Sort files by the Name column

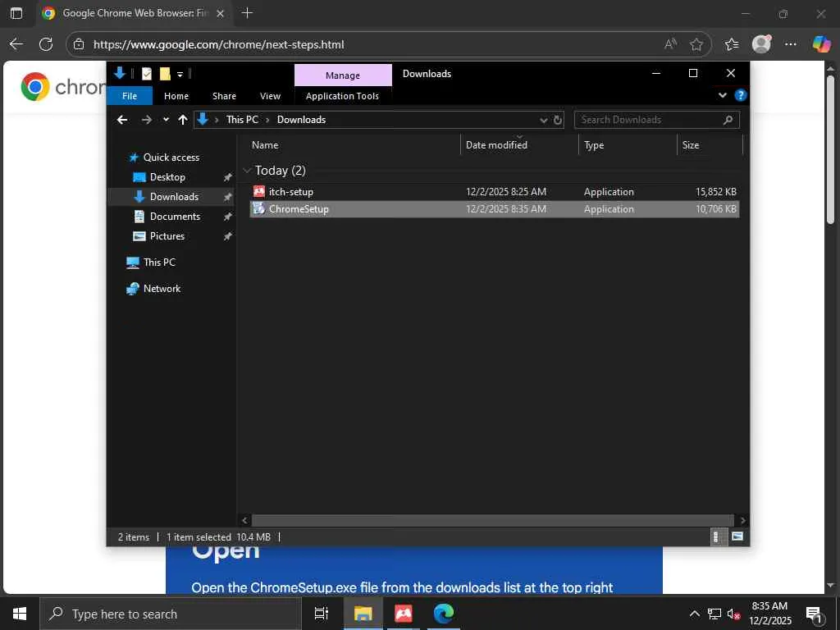tap(265, 145)
